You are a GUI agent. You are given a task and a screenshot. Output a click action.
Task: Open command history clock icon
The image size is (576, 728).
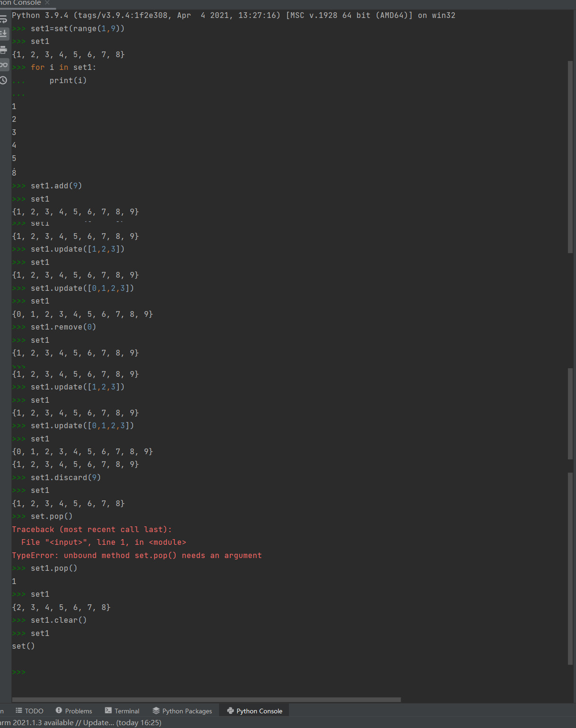click(4, 80)
